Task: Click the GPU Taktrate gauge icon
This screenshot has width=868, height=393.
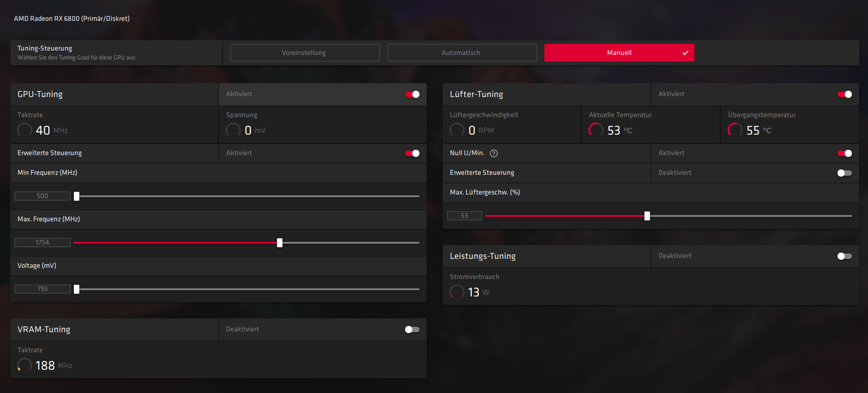Action: 24,130
